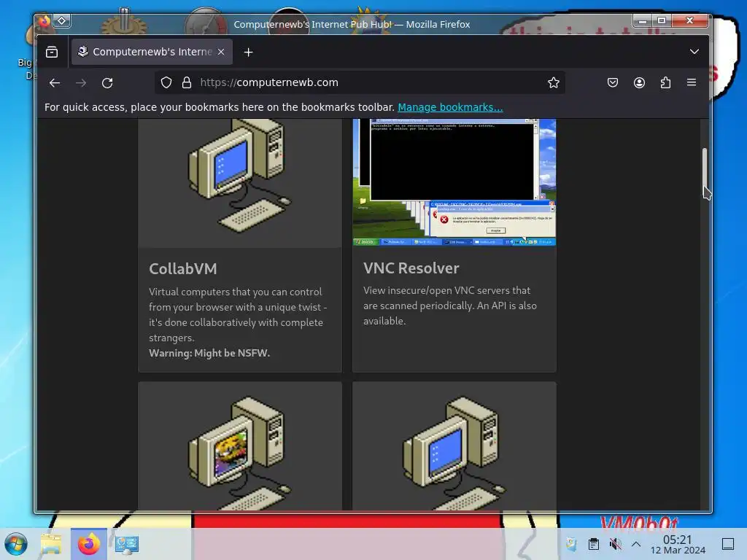Click the Warning: Might be NSFW text
The width and height of the screenshot is (747, 560).
(x=209, y=353)
